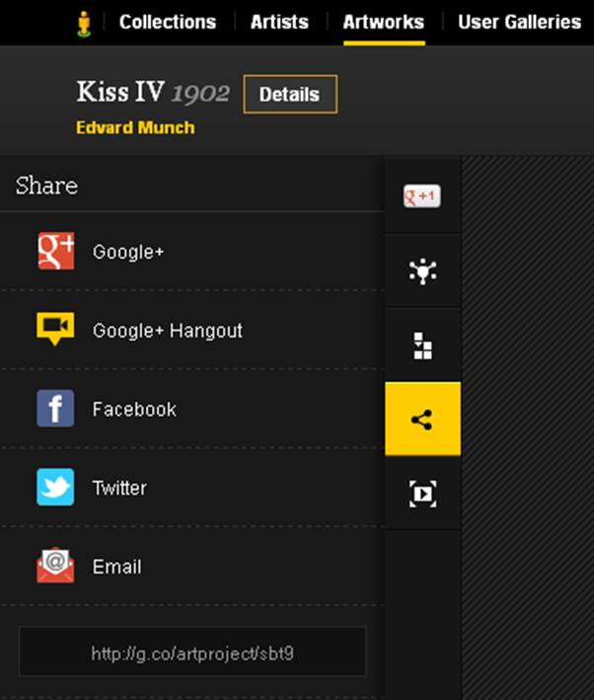Share via Email text label

pyautogui.click(x=117, y=567)
